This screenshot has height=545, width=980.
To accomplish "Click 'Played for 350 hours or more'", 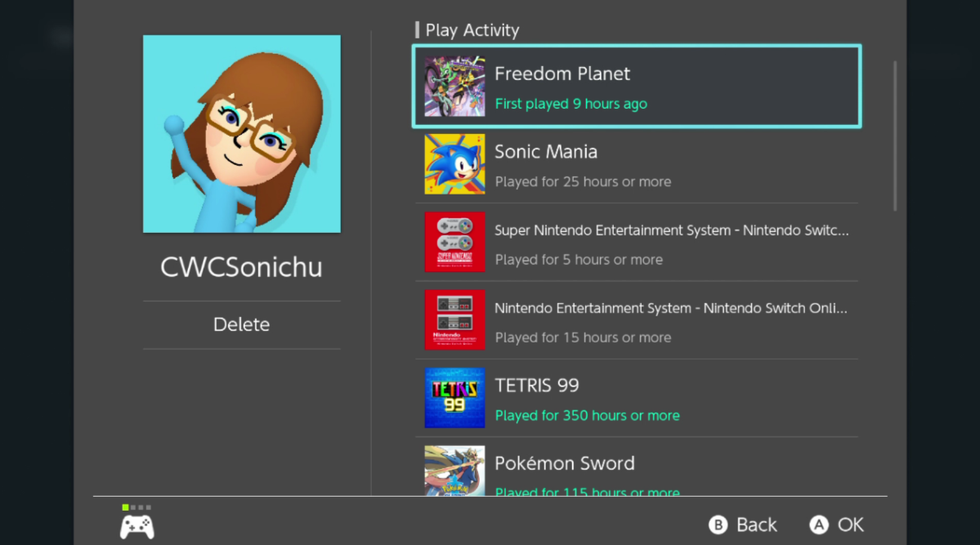I will point(588,416).
